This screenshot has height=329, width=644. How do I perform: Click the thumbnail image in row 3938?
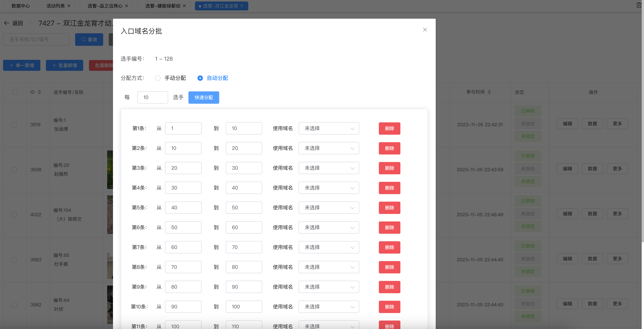pos(110,170)
